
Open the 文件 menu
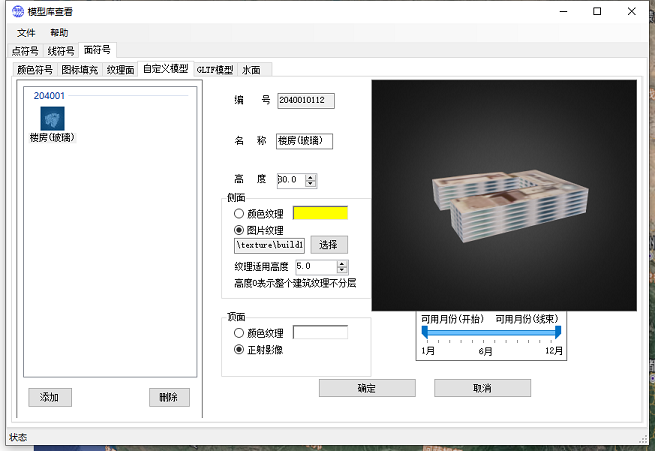click(x=26, y=33)
